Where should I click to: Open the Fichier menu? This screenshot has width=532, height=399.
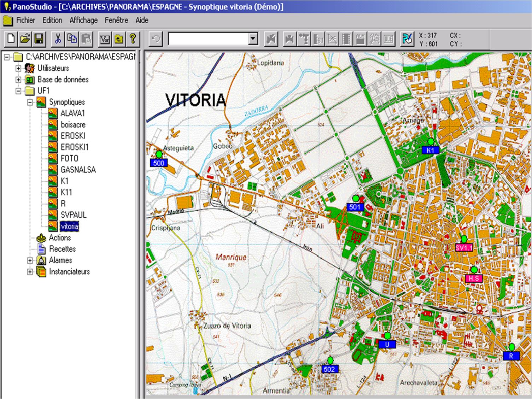tap(25, 20)
